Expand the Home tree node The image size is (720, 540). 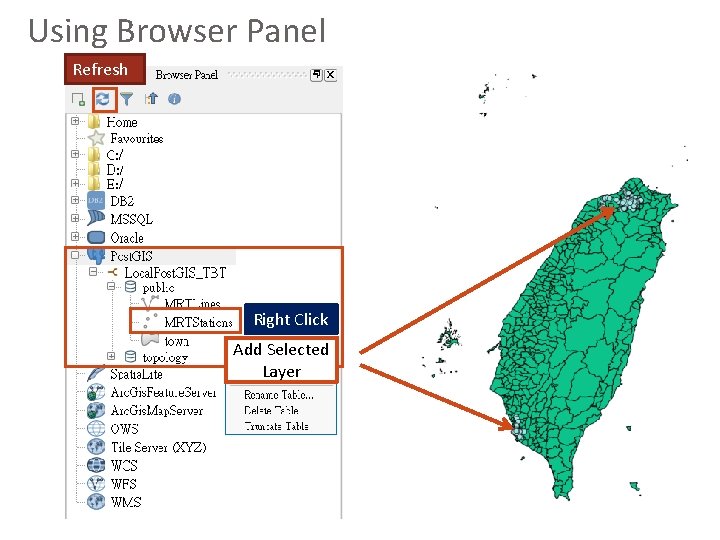pyautogui.click(x=75, y=121)
